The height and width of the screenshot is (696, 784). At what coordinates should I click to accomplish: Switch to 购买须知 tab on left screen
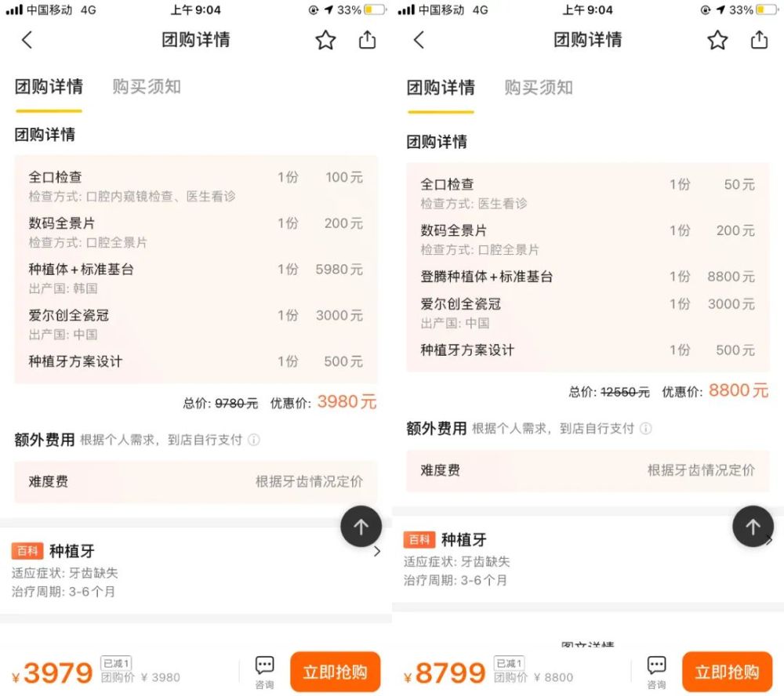coord(147,86)
